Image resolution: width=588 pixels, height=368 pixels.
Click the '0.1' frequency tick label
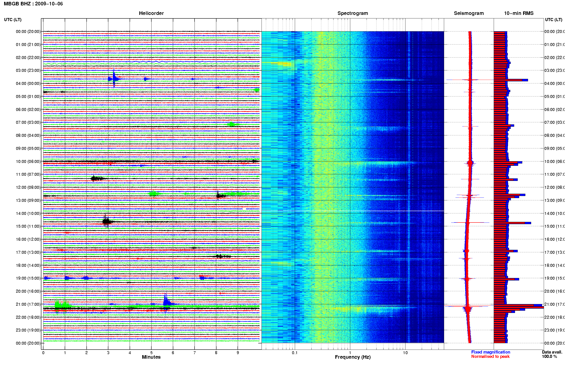point(295,352)
